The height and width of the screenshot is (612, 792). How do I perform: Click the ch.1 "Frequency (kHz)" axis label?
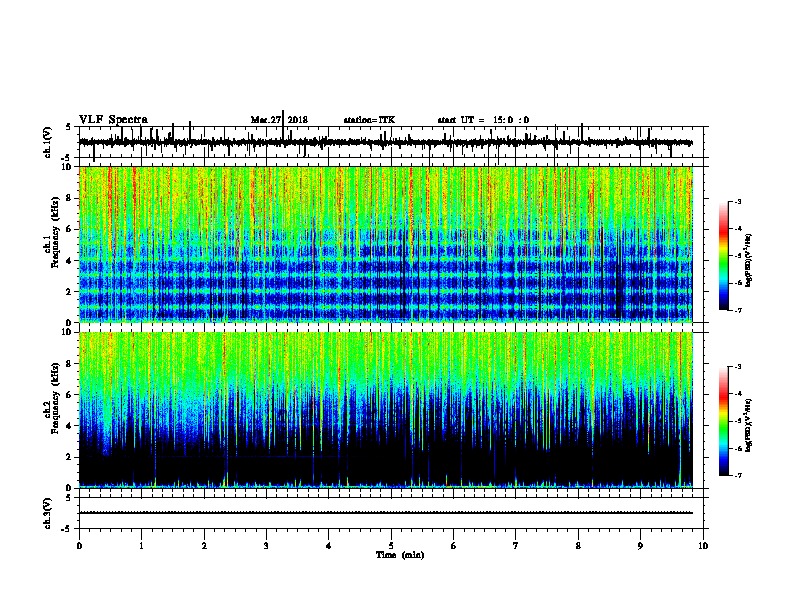(x=55, y=233)
